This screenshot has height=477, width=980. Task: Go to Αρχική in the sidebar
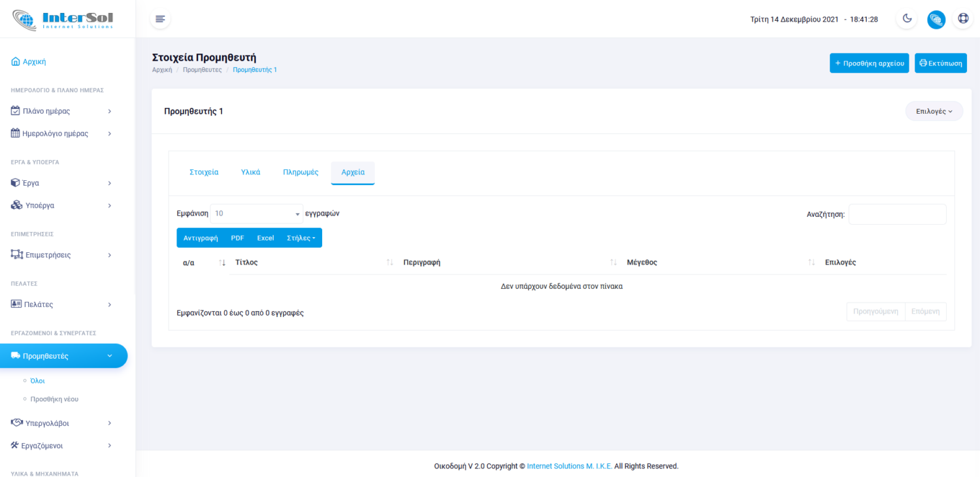click(x=34, y=61)
